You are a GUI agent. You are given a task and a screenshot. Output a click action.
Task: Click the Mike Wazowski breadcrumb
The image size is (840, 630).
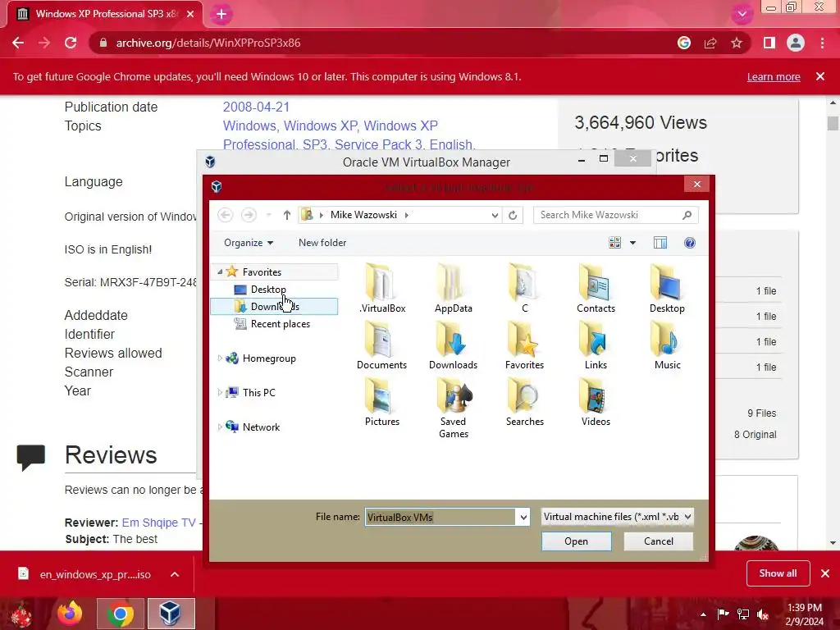tap(363, 215)
